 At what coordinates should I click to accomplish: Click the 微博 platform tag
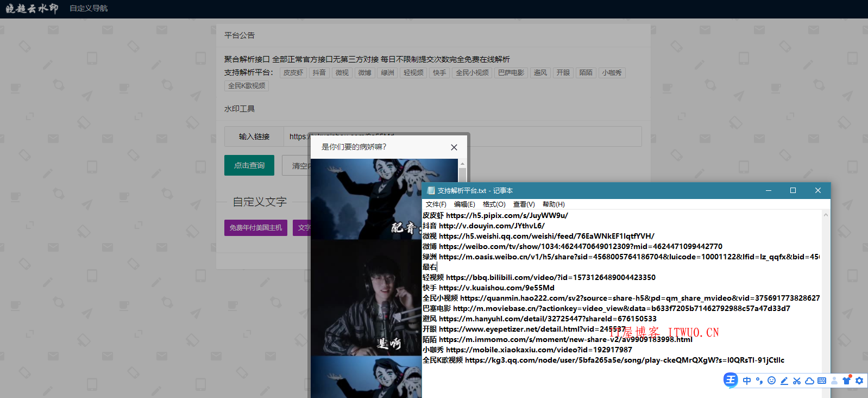(365, 73)
